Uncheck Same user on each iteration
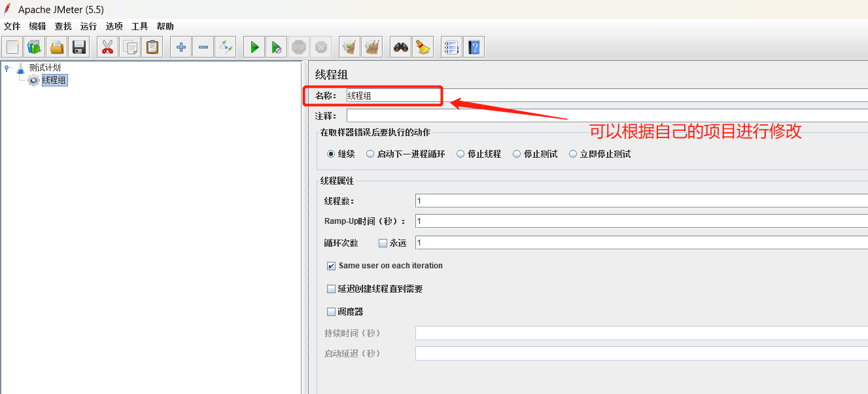The image size is (868, 394). [331, 266]
